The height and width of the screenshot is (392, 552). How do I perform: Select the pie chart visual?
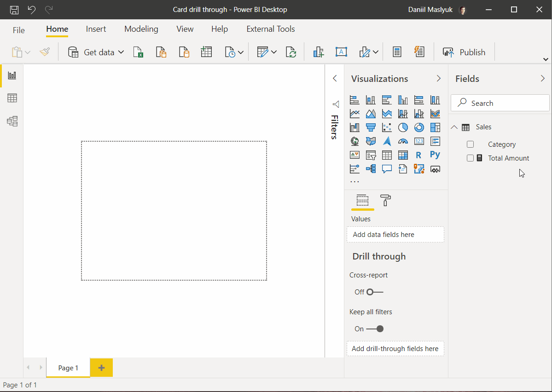click(x=403, y=127)
